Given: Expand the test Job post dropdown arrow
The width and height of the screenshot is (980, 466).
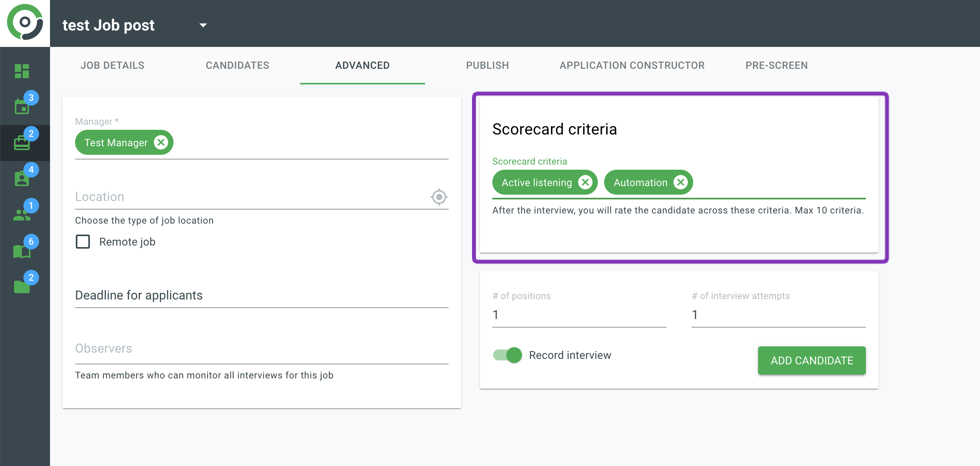Looking at the screenshot, I should 203,25.
